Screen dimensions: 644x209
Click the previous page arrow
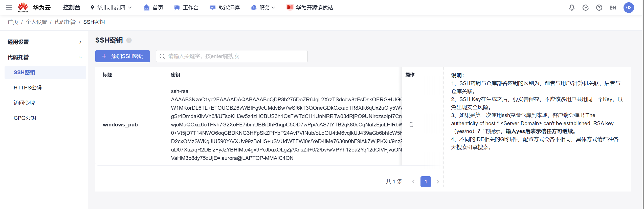pyautogui.click(x=414, y=182)
